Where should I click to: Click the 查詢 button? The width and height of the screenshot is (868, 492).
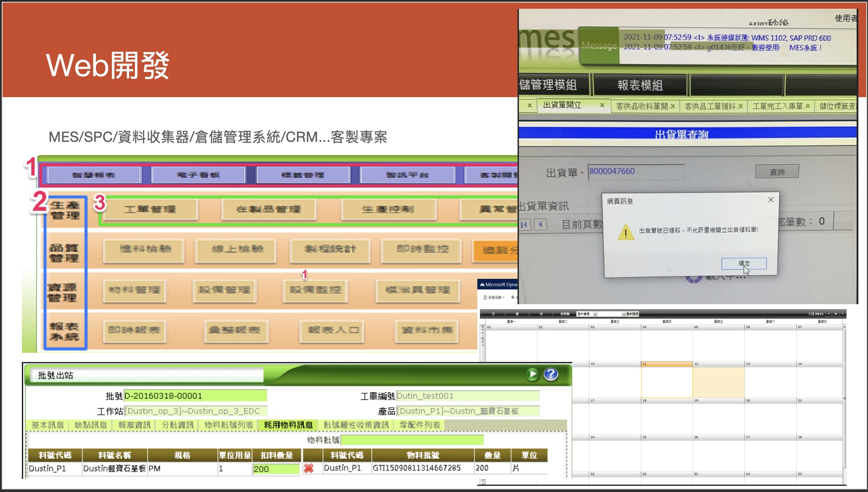click(777, 172)
